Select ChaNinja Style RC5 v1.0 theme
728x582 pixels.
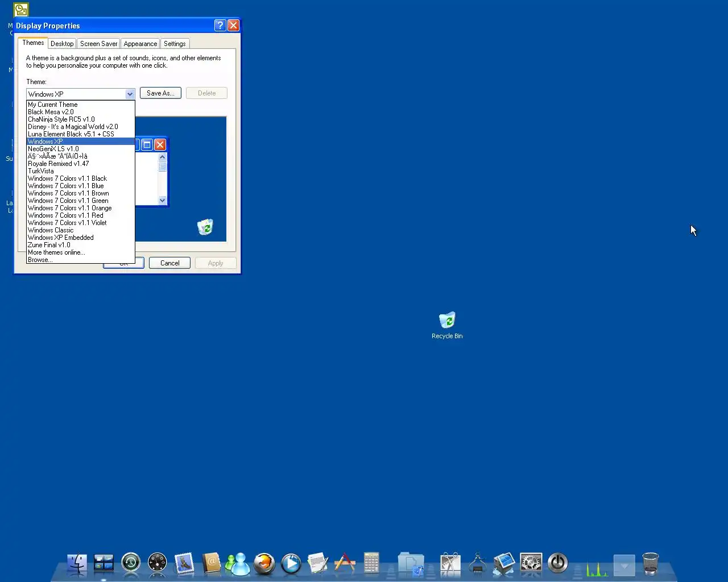tap(80, 119)
